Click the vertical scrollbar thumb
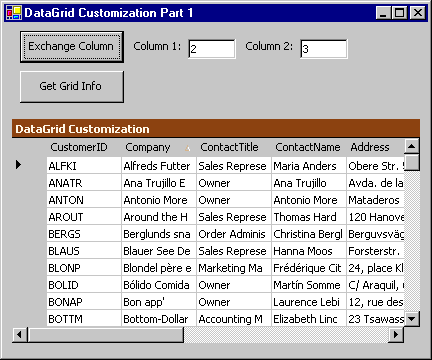The height and width of the screenshot is (360, 432). coord(411,162)
